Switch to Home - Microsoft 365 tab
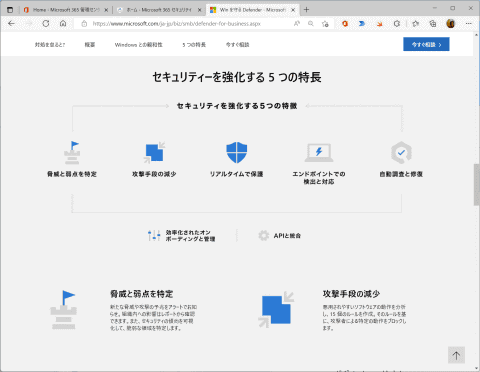 66,10
